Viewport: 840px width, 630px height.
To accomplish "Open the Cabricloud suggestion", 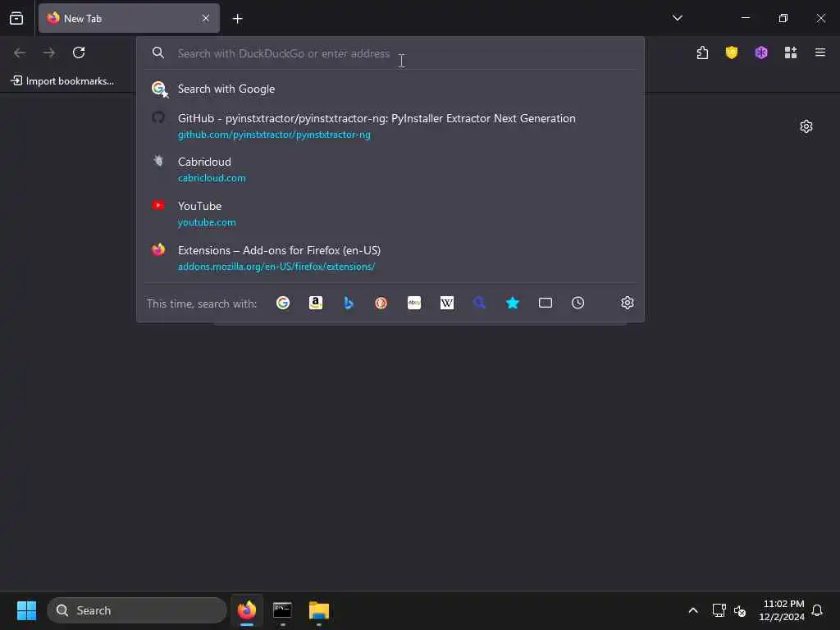I will (x=390, y=169).
